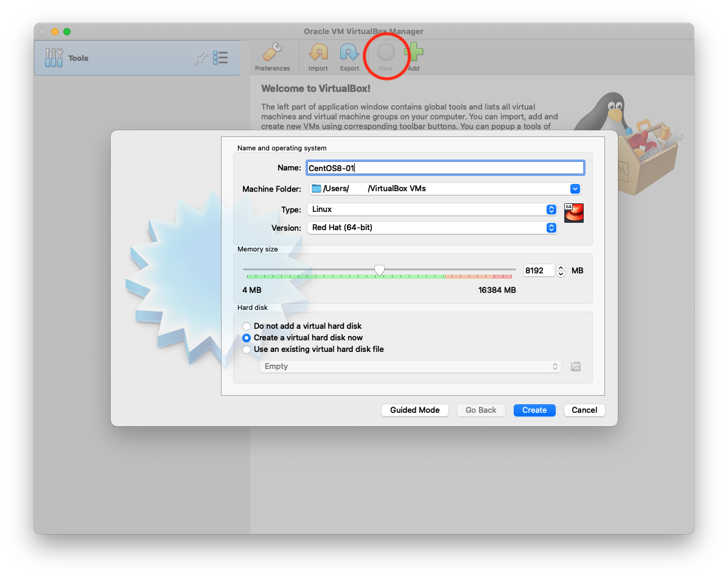Open the Empty hard disk file dropdown
728x579 pixels.
pyautogui.click(x=410, y=367)
